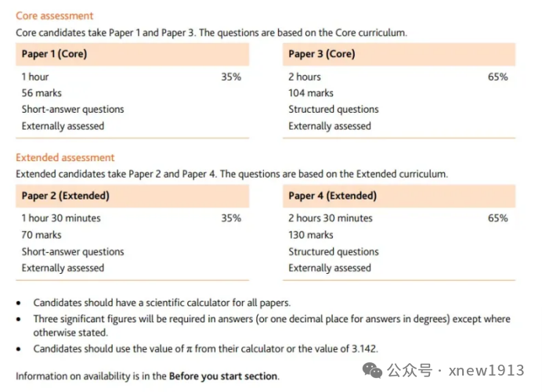Click the 2 hours 30 minutes duration

pos(331,218)
